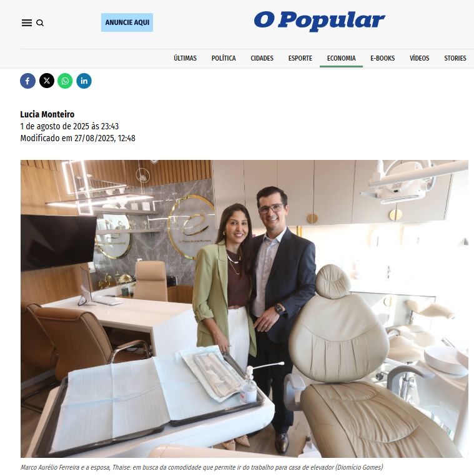Click author name Lucia Monteiro
Screen dimensions: 474x476
47,114
